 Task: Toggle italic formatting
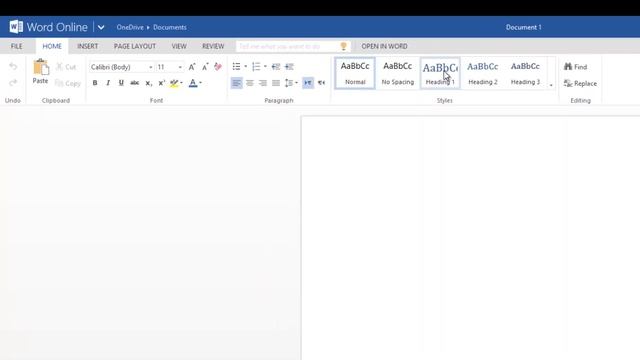click(x=108, y=83)
